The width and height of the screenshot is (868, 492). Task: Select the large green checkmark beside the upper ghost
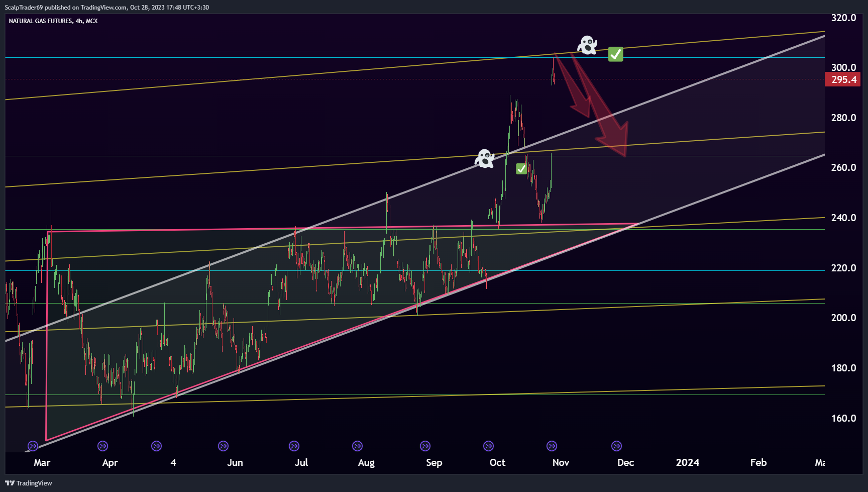point(616,54)
